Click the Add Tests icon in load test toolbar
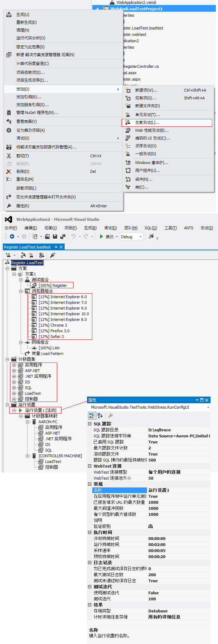The height and width of the screenshot is (644, 218). pyautogui.click(x=31, y=255)
